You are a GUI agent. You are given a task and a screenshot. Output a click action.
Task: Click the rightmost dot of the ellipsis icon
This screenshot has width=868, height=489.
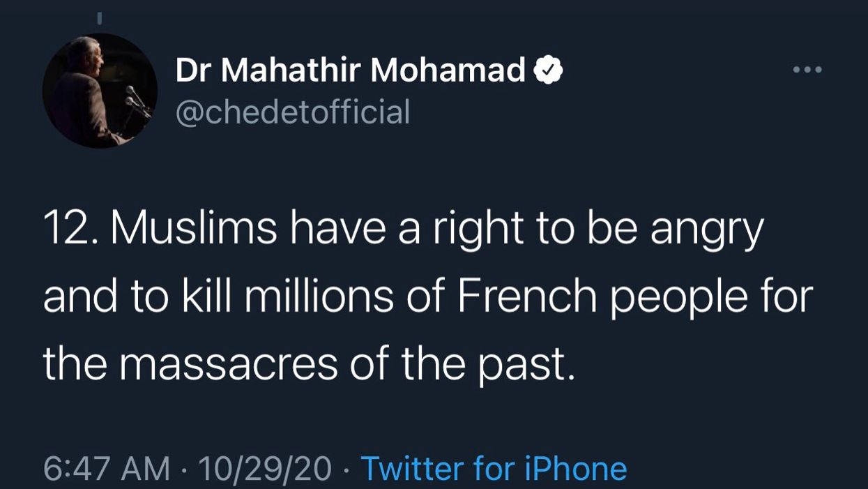(819, 70)
